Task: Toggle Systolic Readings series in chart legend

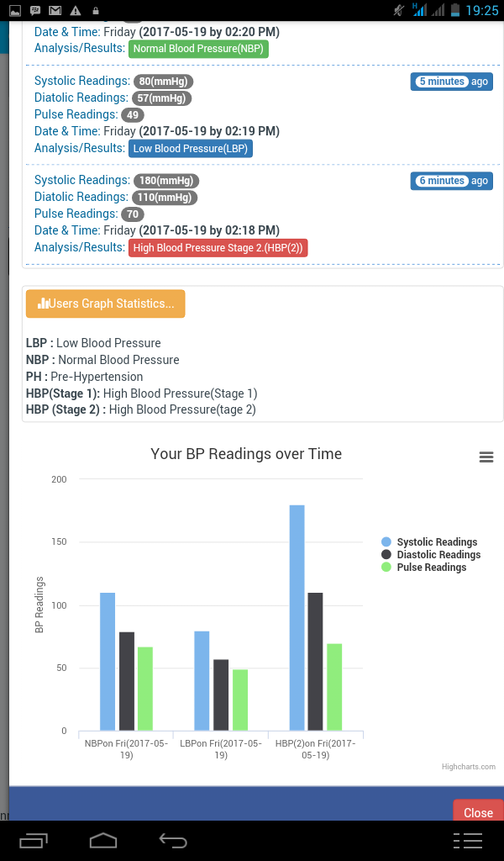Action: pos(429,541)
